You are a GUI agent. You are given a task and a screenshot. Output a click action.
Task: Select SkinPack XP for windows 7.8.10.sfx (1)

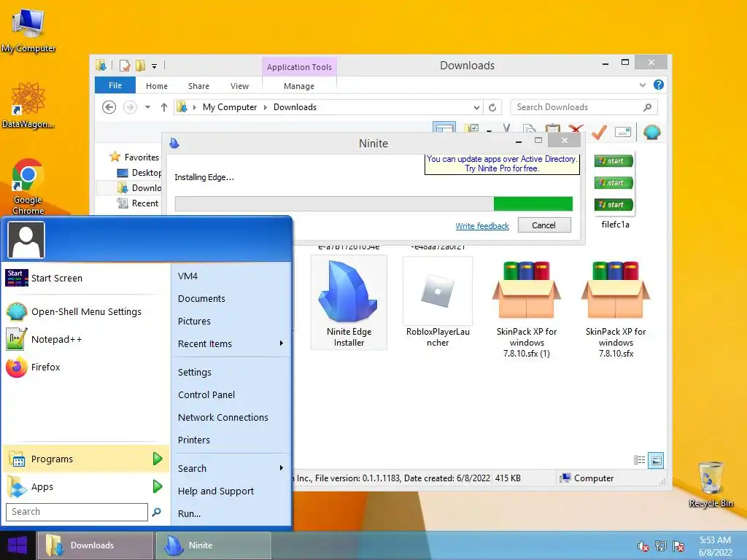pyautogui.click(x=527, y=308)
